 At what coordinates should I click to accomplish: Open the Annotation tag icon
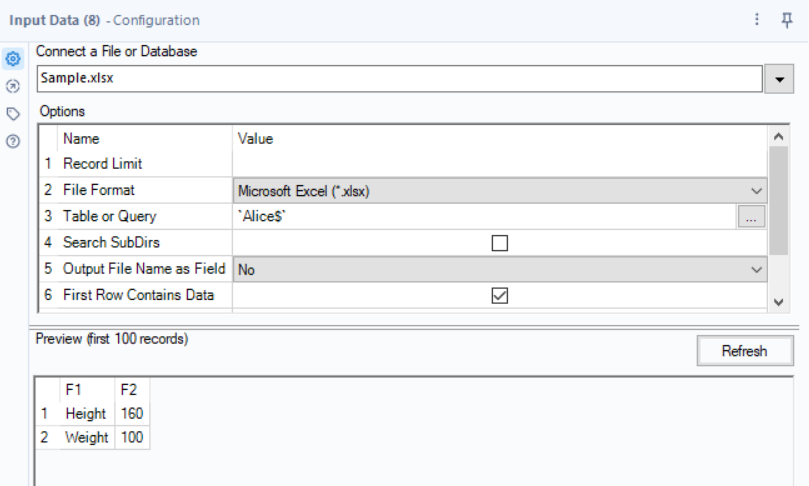[x=14, y=114]
